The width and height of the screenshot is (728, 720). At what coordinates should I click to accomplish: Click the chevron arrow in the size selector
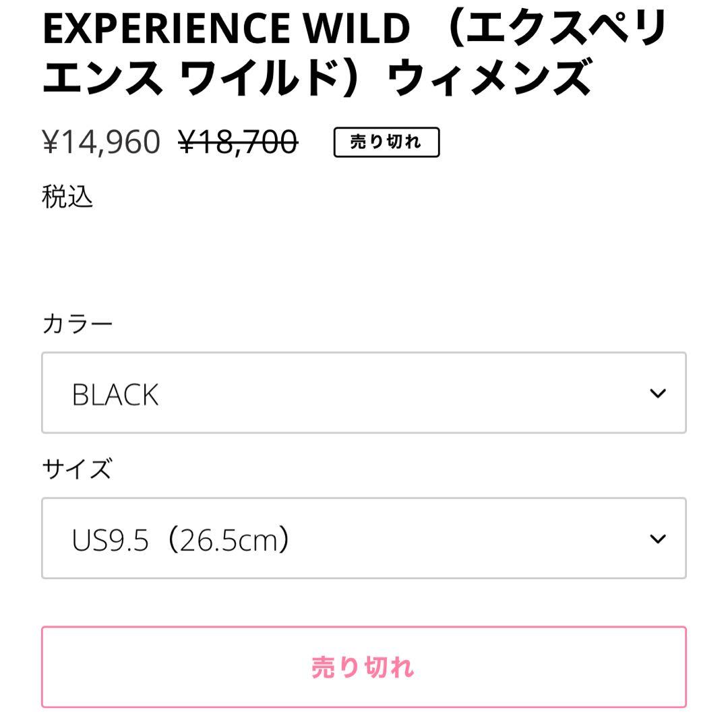(x=658, y=539)
